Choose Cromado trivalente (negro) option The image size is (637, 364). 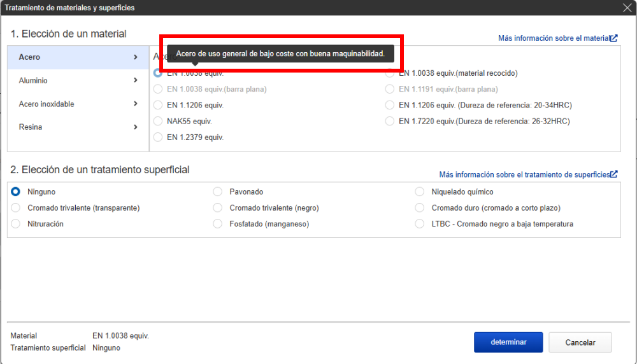[217, 208]
